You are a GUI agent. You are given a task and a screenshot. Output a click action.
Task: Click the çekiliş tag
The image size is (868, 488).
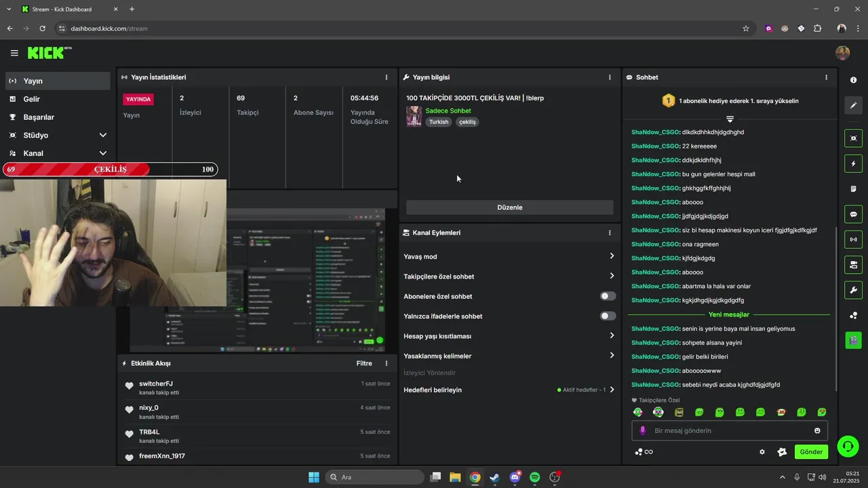pos(467,122)
